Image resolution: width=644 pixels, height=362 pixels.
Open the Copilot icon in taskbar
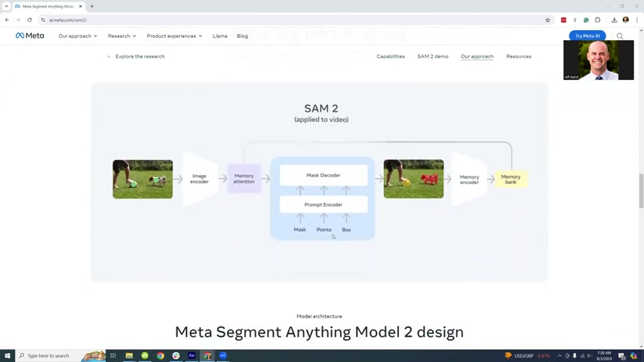[x=633, y=356]
